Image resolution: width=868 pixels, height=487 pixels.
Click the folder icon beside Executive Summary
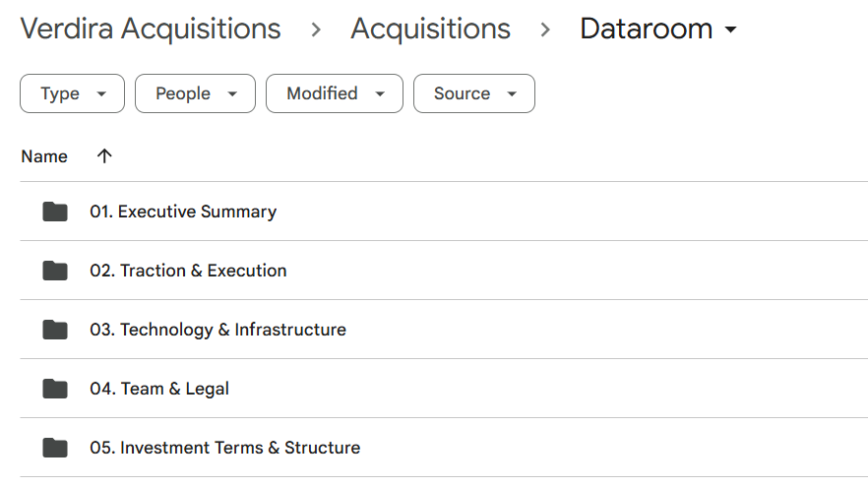[55, 212]
